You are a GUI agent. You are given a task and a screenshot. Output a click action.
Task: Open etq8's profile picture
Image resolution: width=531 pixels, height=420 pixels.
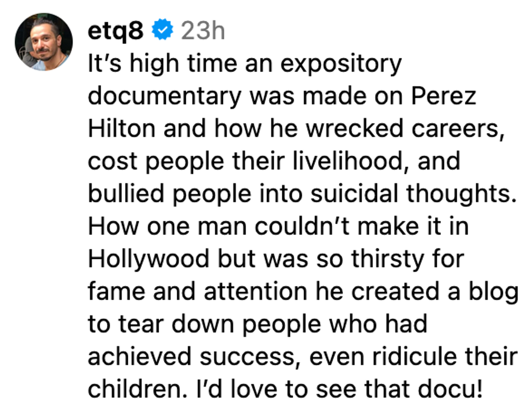tap(43, 42)
